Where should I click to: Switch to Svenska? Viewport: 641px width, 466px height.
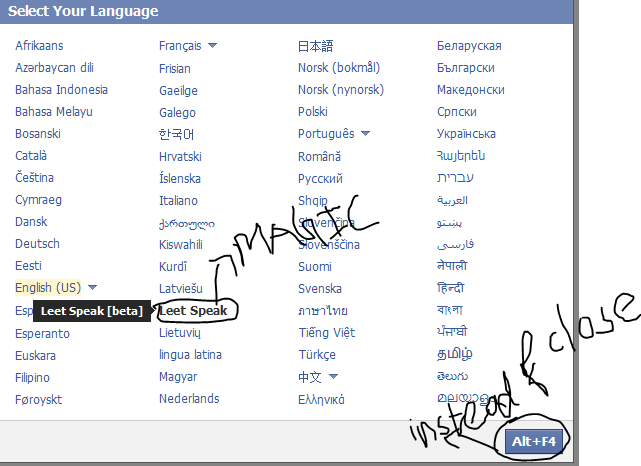coord(320,289)
